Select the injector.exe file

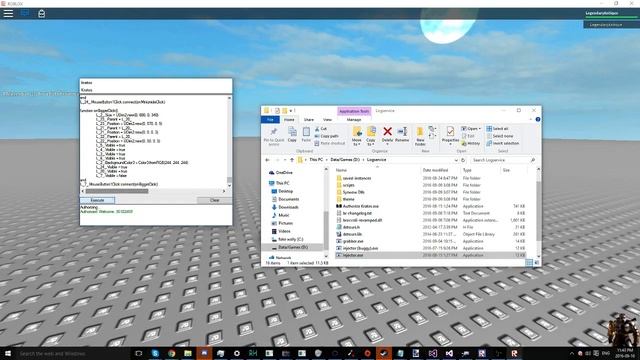353,255
